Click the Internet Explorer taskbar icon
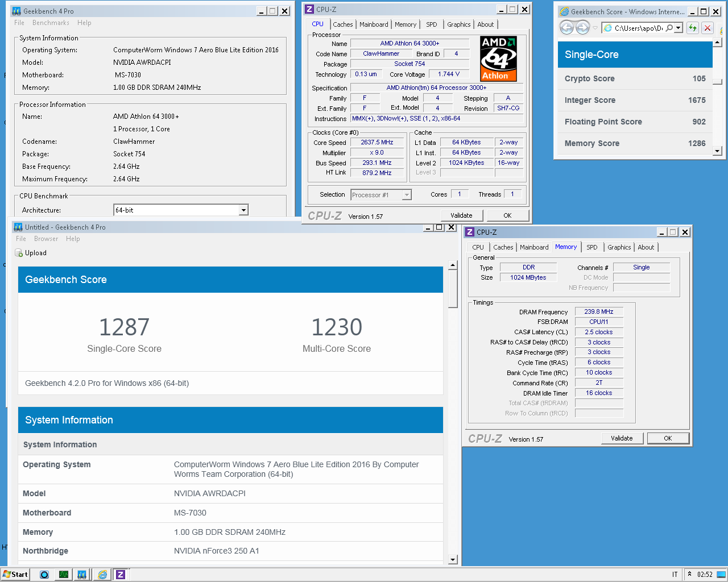Image resolution: width=728 pixels, height=582 pixels. click(x=102, y=575)
